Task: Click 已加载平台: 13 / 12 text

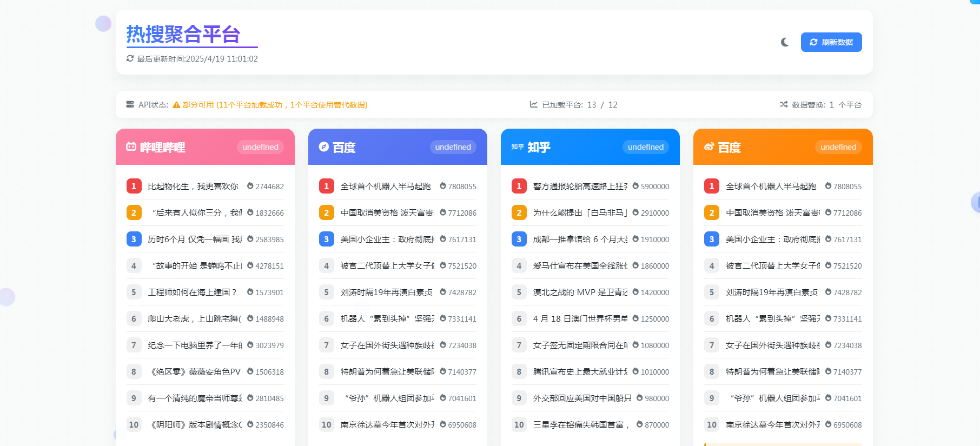Action: [x=580, y=105]
